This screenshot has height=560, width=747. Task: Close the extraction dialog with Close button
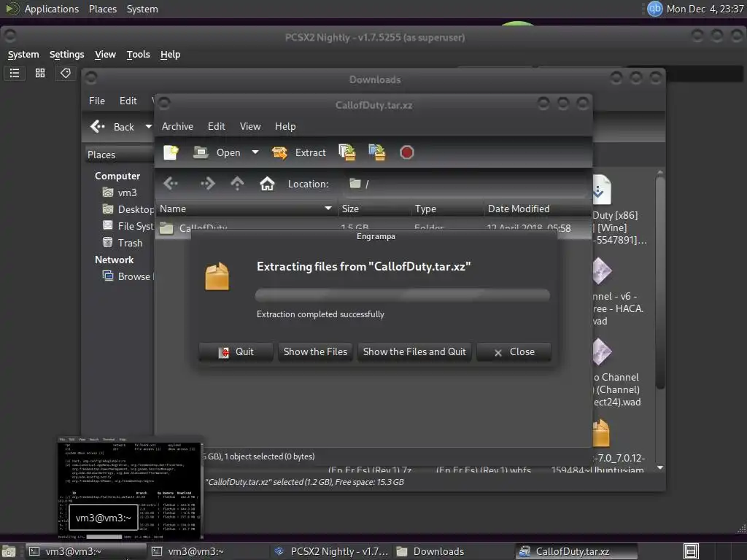514,352
